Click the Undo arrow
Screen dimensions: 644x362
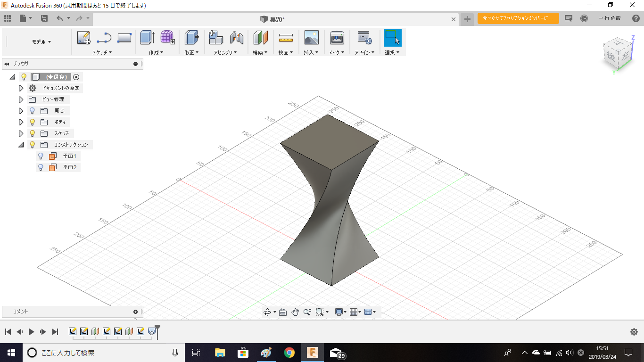(x=59, y=18)
